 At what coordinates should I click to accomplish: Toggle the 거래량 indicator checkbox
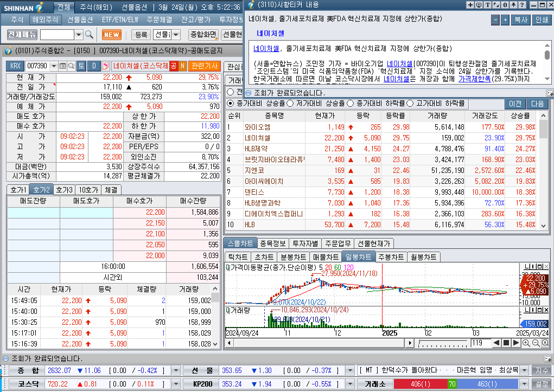228,311
